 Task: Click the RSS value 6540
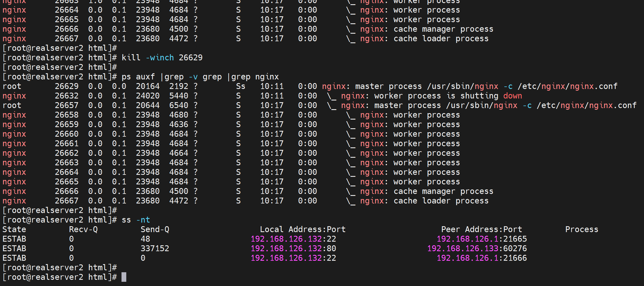[179, 105]
